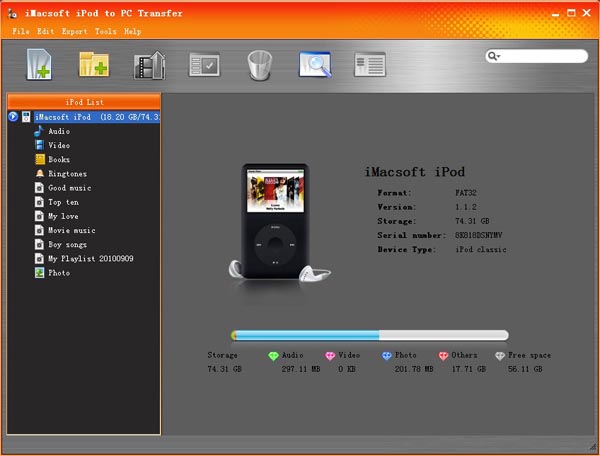The height and width of the screenshot is (456, 600).
Task: Click the 17.71 GB others size value
Action: (x=469, y=369)
